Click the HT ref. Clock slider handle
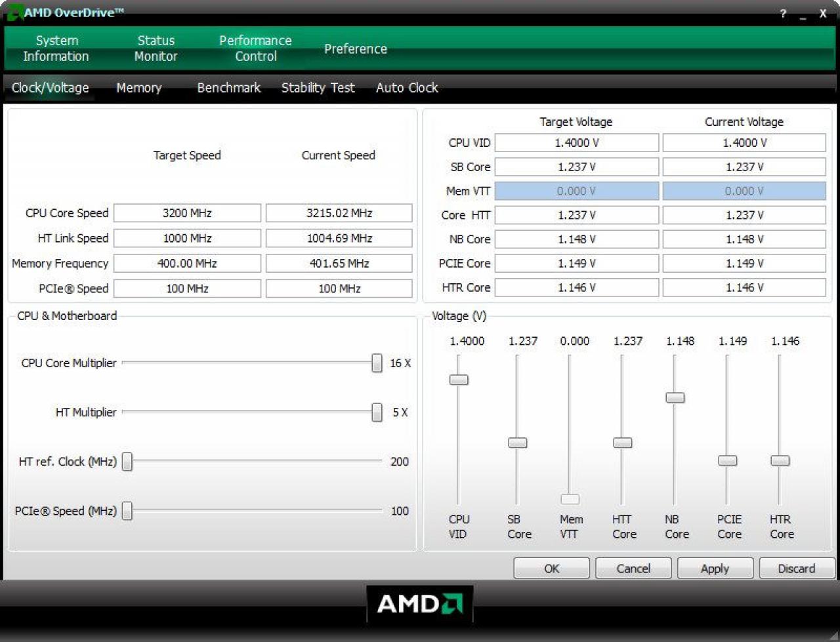 click(x=127, y=462)
